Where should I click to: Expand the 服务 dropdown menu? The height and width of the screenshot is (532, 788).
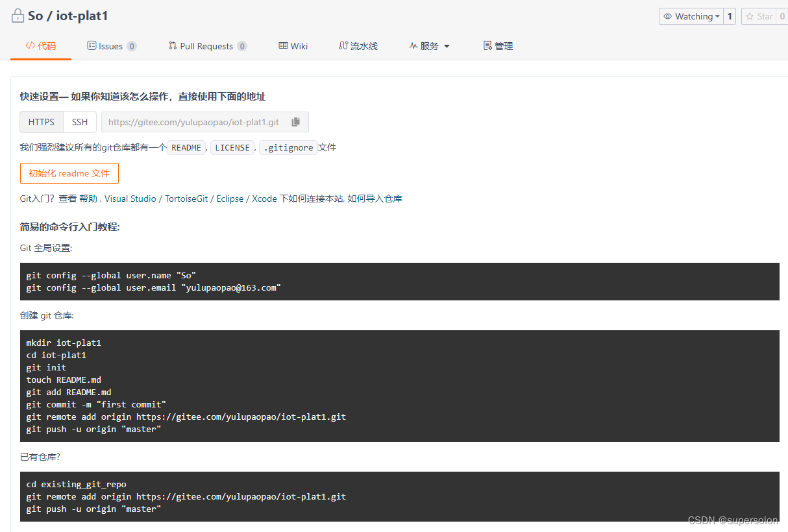click(x=429, y=45)
